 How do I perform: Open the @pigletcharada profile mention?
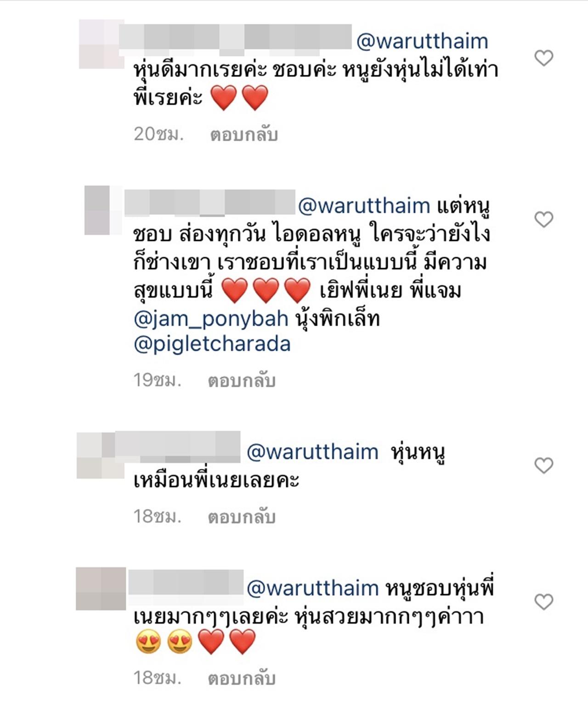click(x=212, y=344)
